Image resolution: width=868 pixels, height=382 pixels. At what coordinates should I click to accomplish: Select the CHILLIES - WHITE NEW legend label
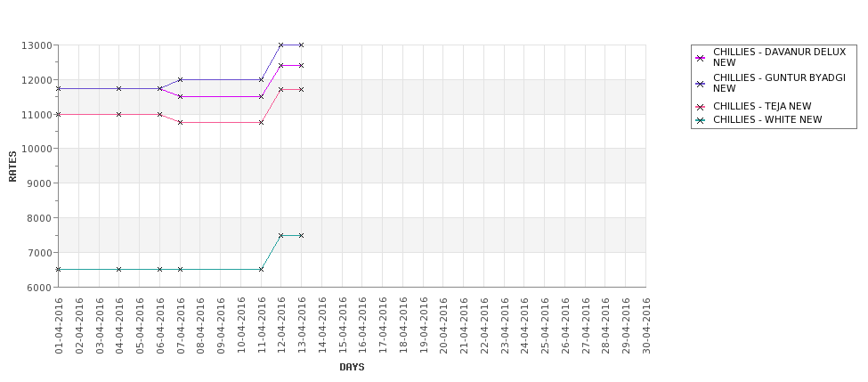click(x=767, y=119)
